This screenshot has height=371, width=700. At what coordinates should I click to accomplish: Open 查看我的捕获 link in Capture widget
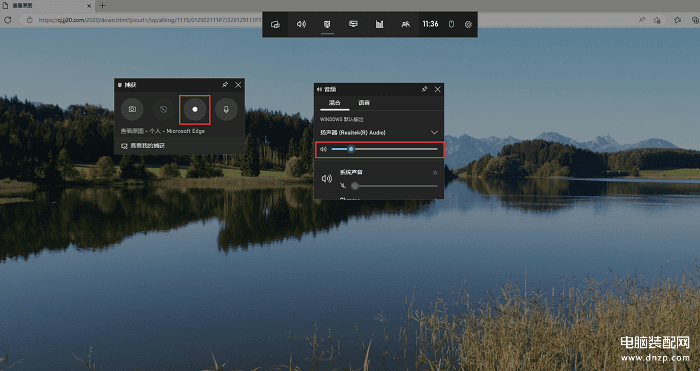[143, 146]
